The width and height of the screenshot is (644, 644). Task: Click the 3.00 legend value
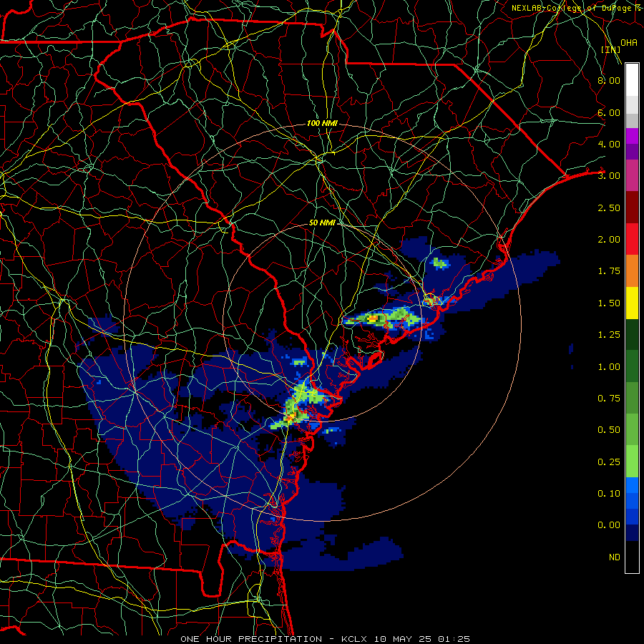608,176
